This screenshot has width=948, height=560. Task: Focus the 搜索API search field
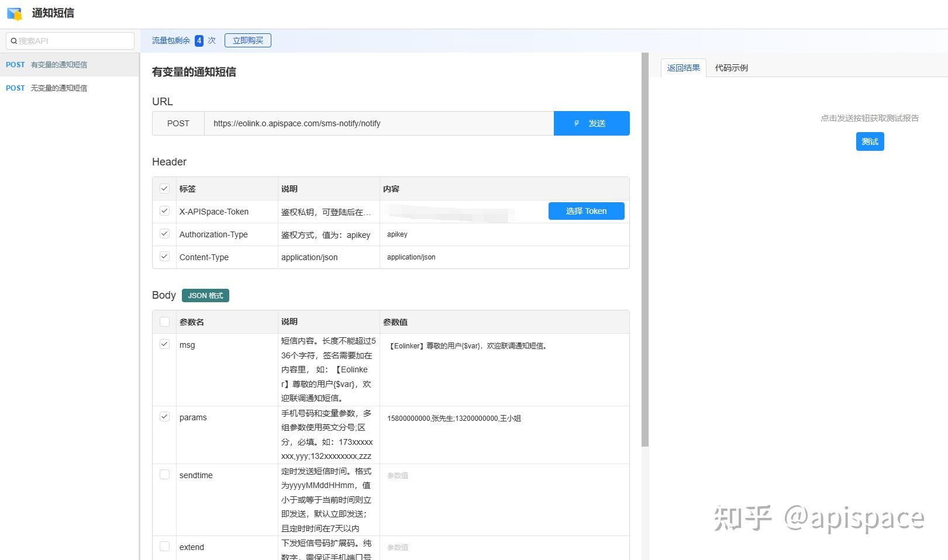70,41
